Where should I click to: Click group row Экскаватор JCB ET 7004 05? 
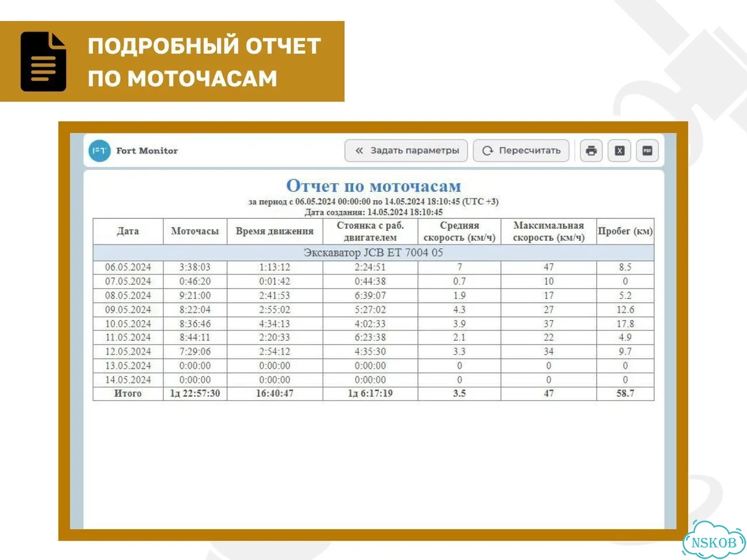point(373,253)
